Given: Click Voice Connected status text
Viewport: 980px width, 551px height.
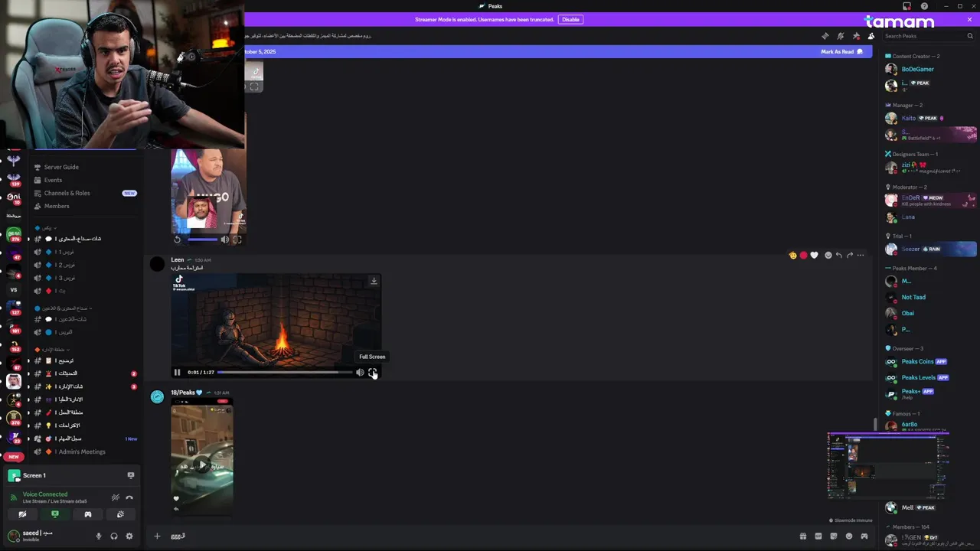Looking at the screenshot, I should point(45,494).
